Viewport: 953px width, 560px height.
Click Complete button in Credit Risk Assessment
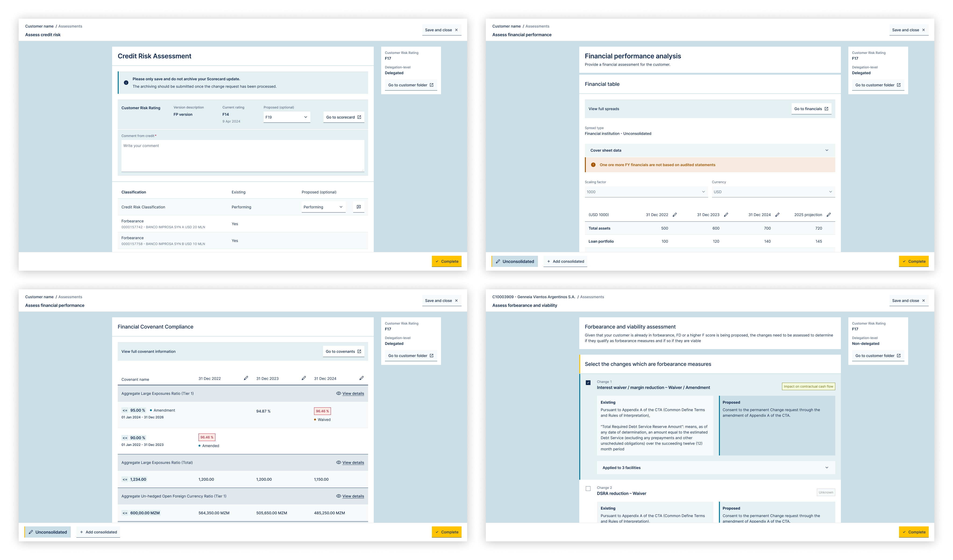446,262
